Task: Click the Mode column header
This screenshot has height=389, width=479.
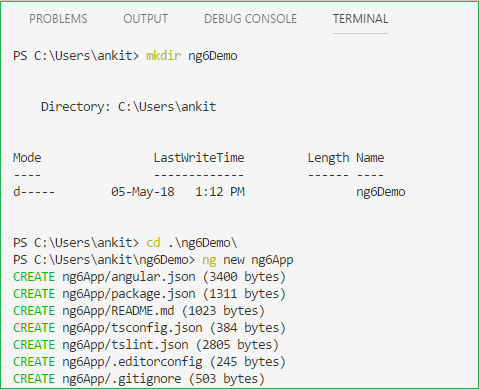Action: click(x=27, y=158)
